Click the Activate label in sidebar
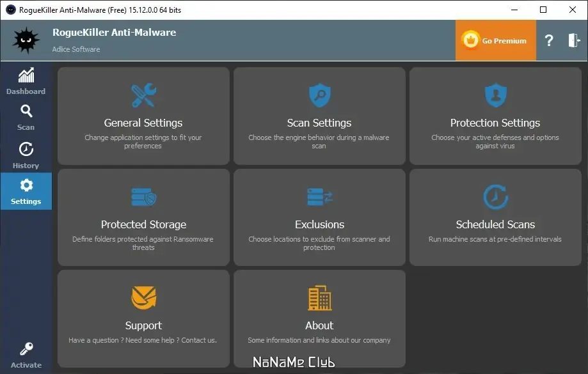Image resolution: width=588 pixels, height=374 pixels. click(26, 365)
